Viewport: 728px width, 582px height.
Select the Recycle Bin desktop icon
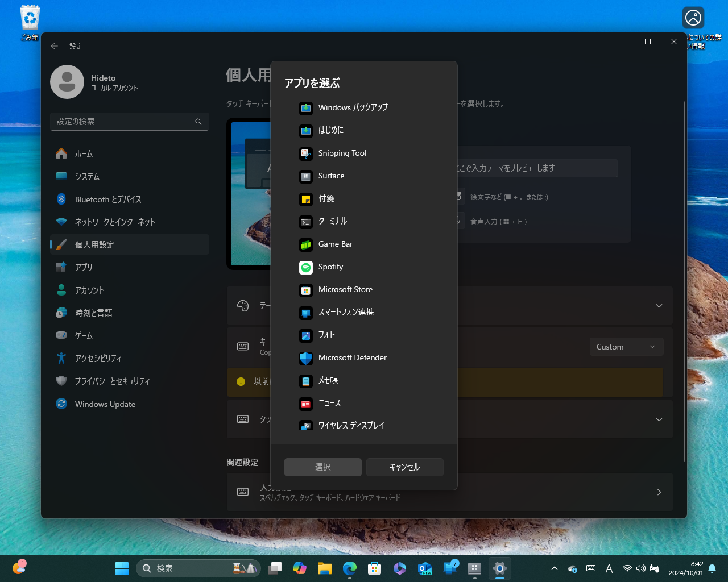(x=30, y=23)
